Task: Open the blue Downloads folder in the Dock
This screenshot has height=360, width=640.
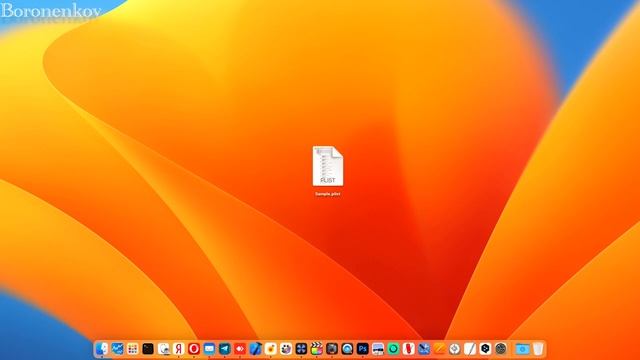Action: coord(522,349)
